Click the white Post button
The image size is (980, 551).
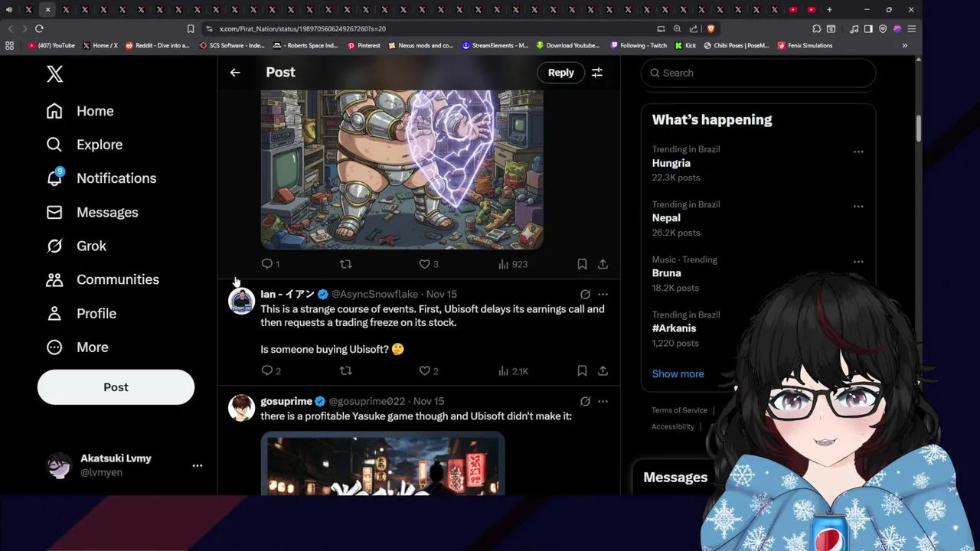pyautogui.click(x=116, y=387)
